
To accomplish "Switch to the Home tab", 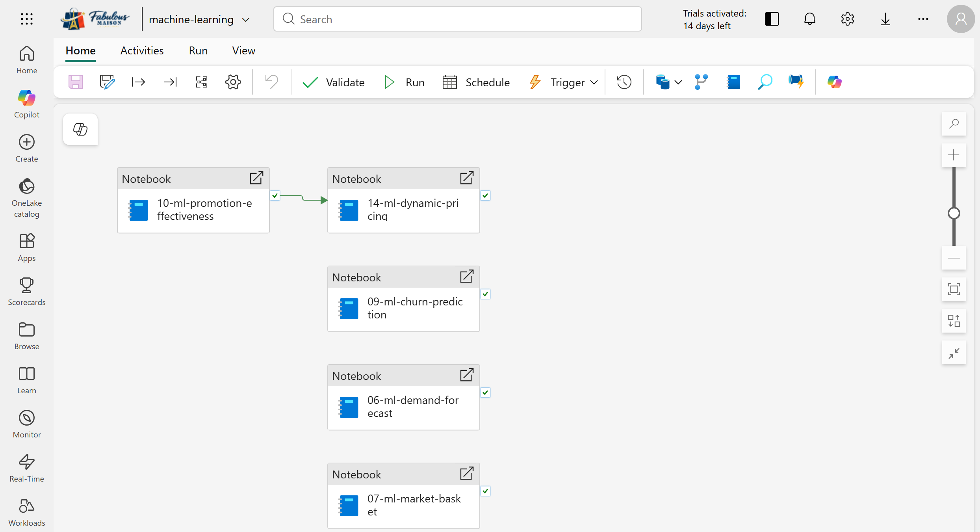I will 80,51.
